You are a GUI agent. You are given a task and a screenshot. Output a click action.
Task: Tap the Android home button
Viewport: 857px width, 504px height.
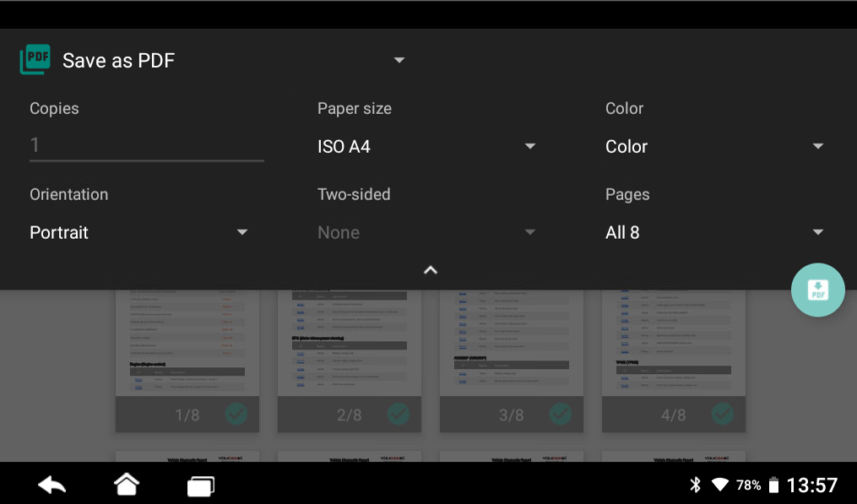[127, 485]
